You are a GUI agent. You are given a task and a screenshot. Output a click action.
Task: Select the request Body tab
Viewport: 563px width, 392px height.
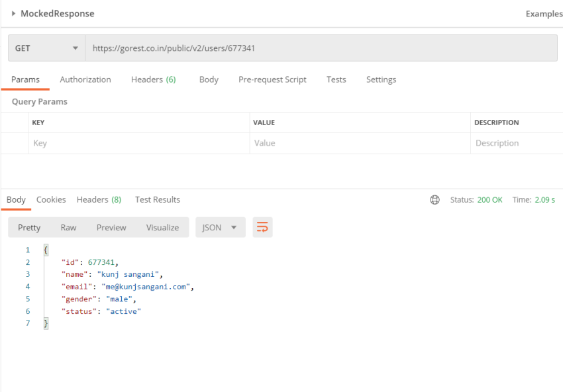(209, 79)
